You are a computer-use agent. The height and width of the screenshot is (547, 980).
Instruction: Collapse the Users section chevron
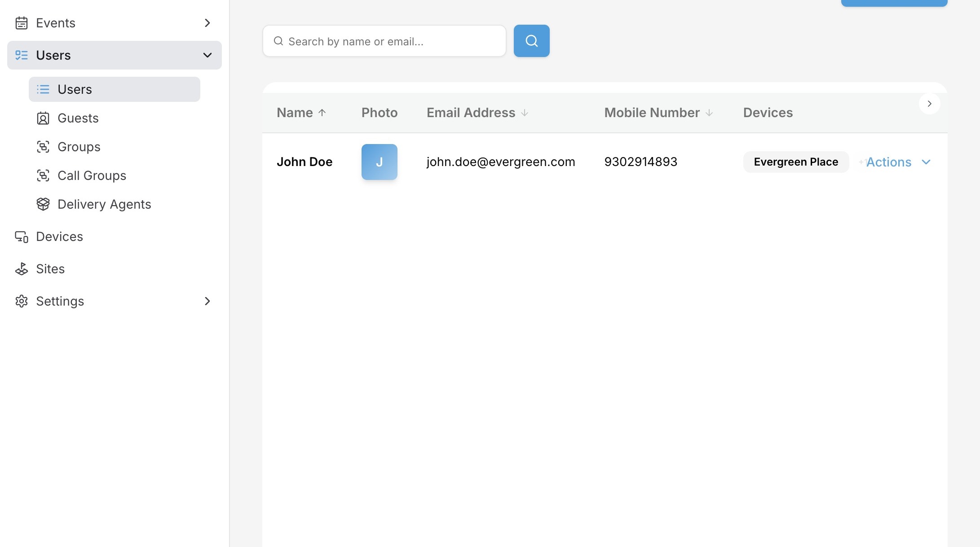[x=207, y=55]
